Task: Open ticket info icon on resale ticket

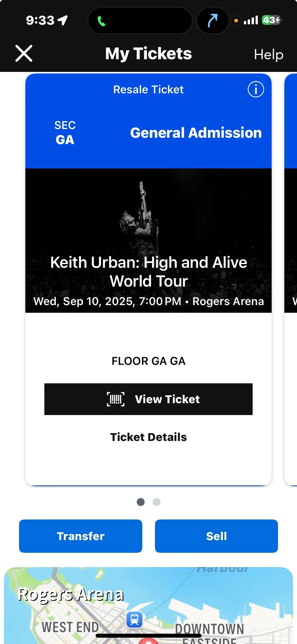Action: [256, 89]
